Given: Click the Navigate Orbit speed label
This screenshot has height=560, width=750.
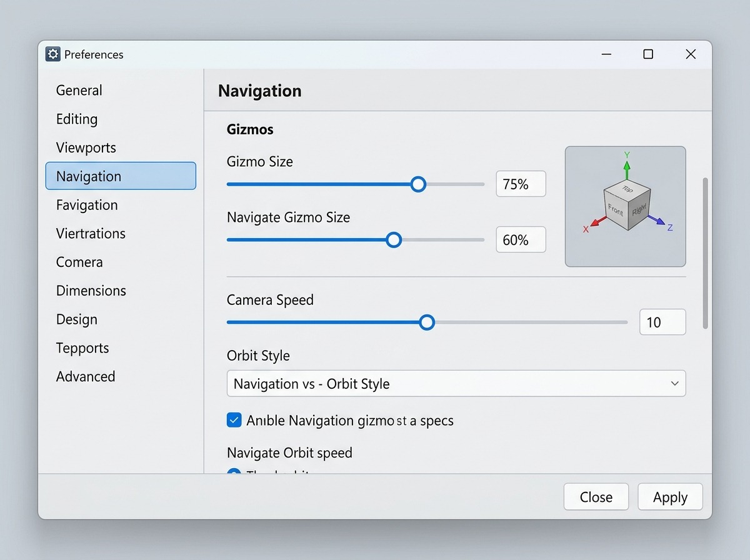Looking at the screenshot, I should coord(289,452).
